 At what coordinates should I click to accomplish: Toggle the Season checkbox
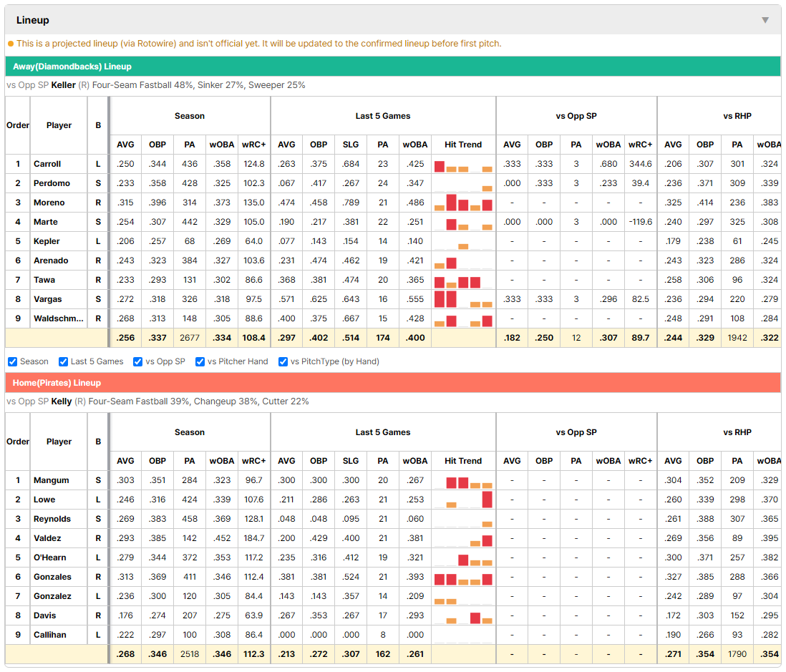point(13,362)
